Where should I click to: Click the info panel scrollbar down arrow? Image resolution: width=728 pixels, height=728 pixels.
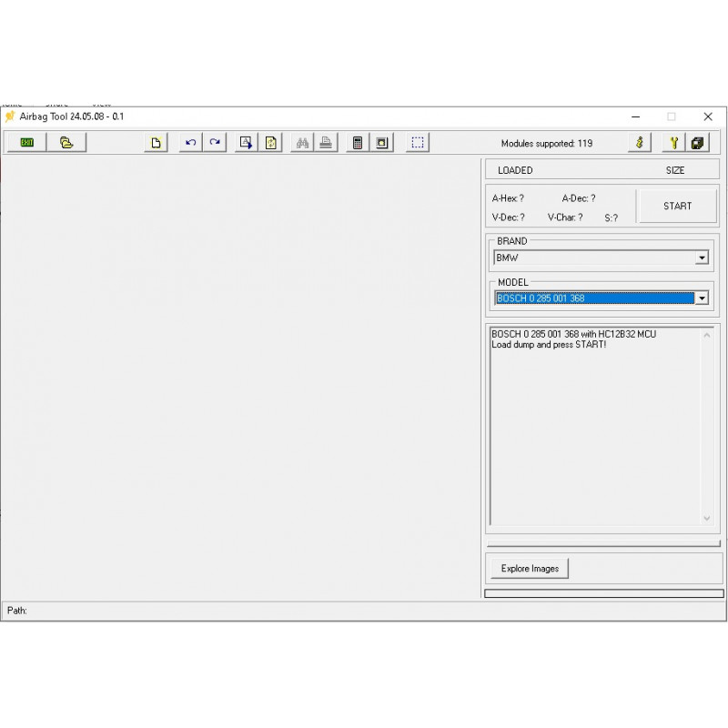pos(708,518)
